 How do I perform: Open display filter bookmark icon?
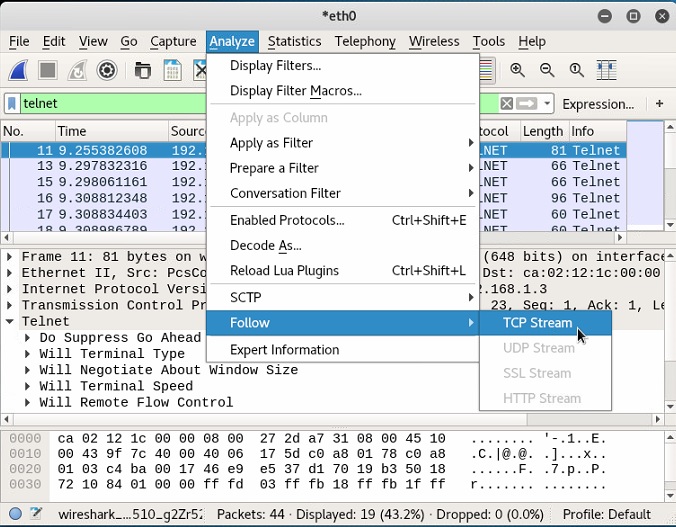(12, 104)
